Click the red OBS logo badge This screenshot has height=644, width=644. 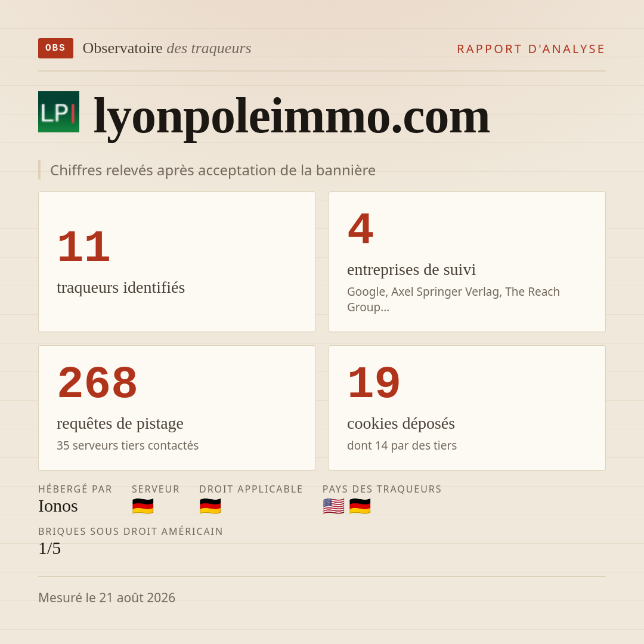coord(55,48)
